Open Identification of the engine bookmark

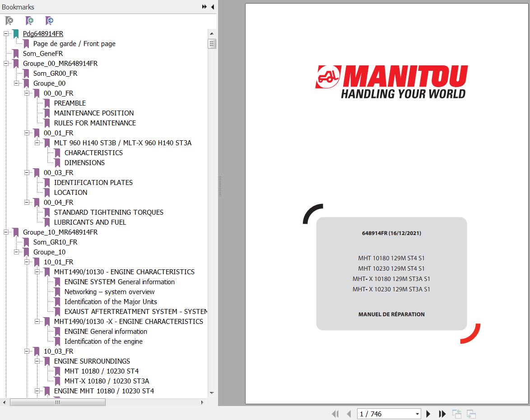tap(103, 342)
